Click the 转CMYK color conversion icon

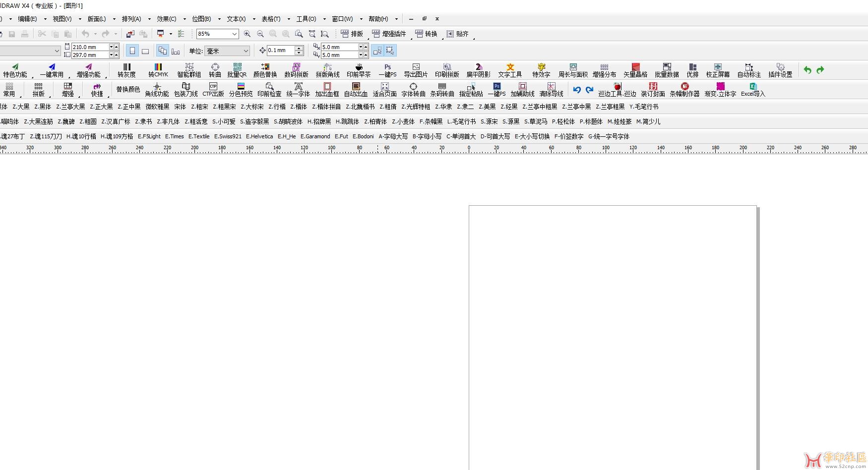tap(158, 70)
